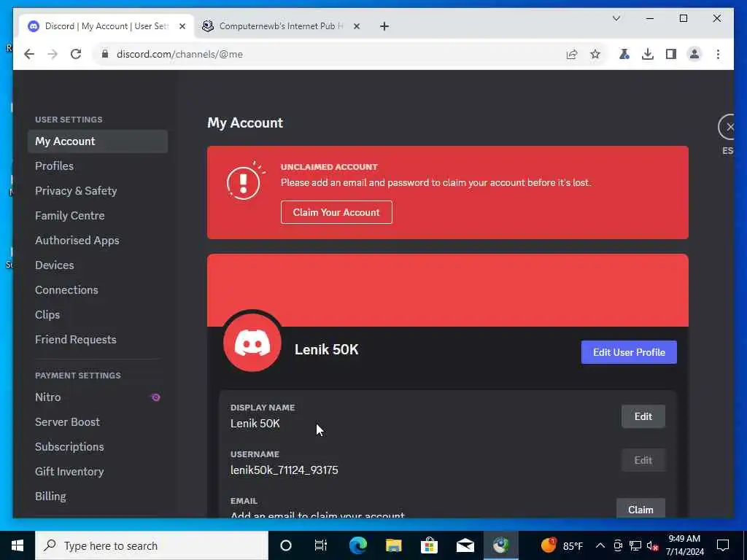Close the Discord browser tab

pyautogui.click(x=182, y=26)
